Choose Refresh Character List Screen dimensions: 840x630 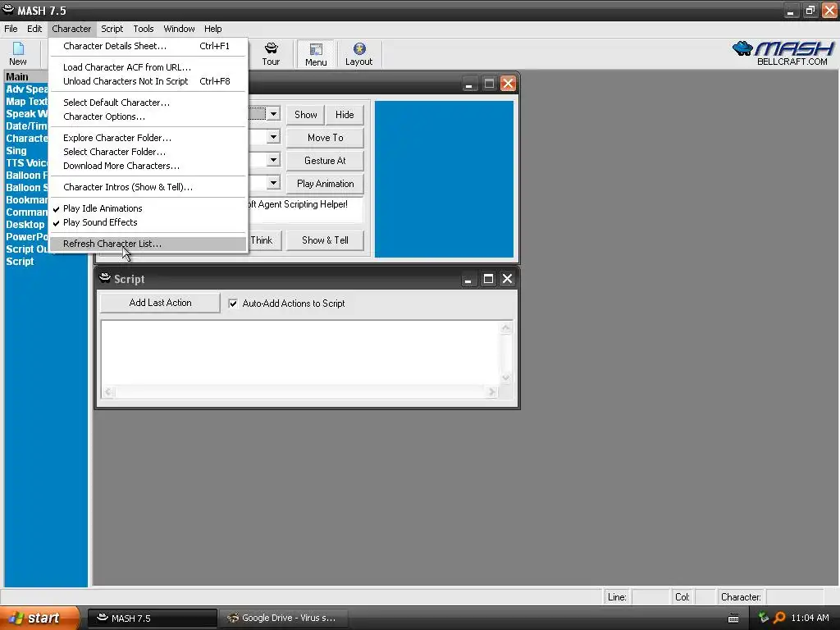coord(148,244)
